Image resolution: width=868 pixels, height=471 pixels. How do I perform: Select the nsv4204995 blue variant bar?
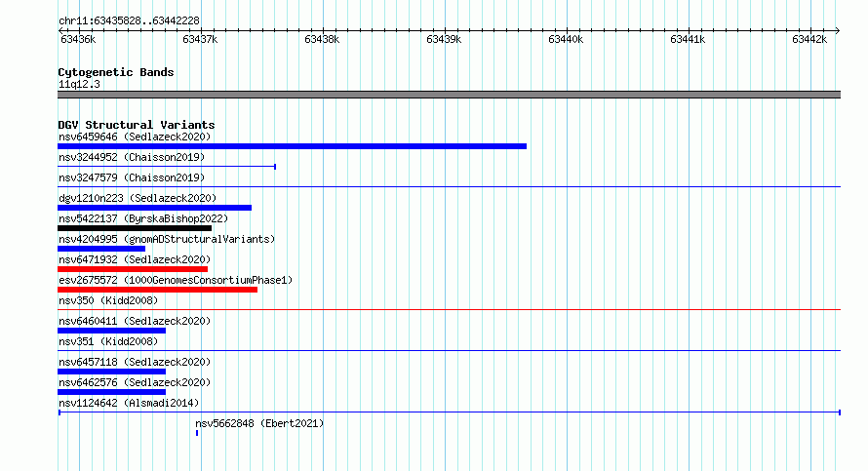(101, 249)
